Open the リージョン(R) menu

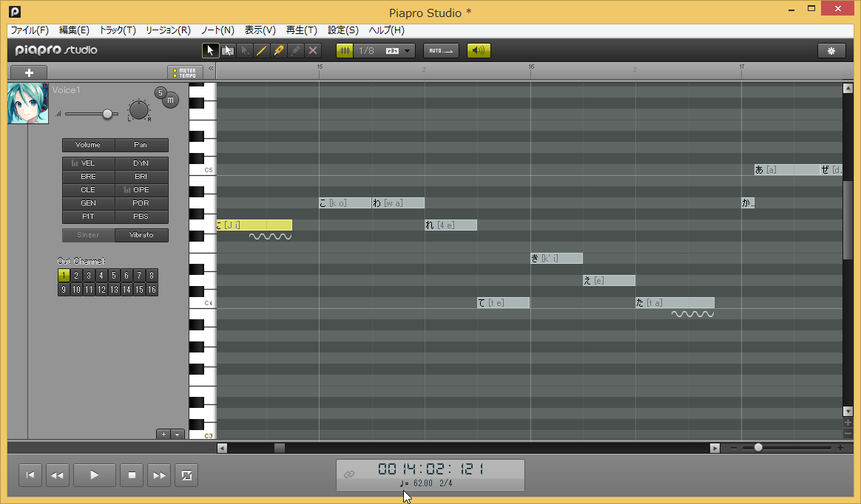[168, 30]
